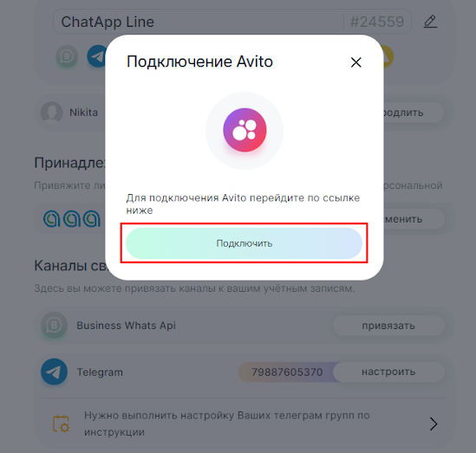The height and width of the screenshot is (453, 476).
Task: Close the Подключение Avito dialog
Action: point(355,62)
